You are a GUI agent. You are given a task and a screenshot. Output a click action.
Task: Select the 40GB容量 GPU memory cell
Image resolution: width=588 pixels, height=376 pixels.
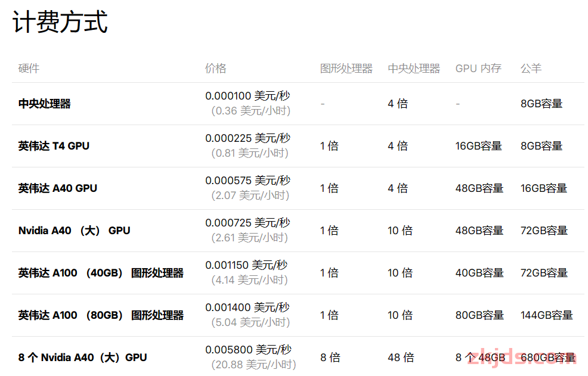coord(479,273)
